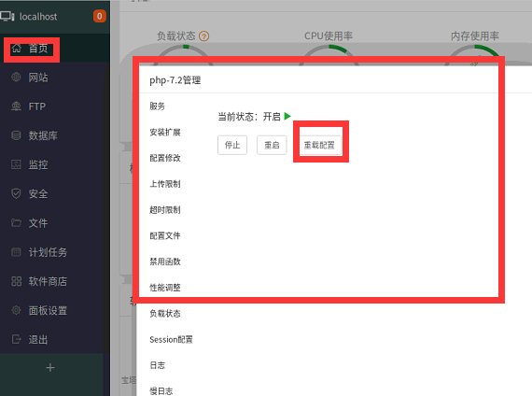Click the 重载配置 button
The image size is (532, 396).
(319, 145)
